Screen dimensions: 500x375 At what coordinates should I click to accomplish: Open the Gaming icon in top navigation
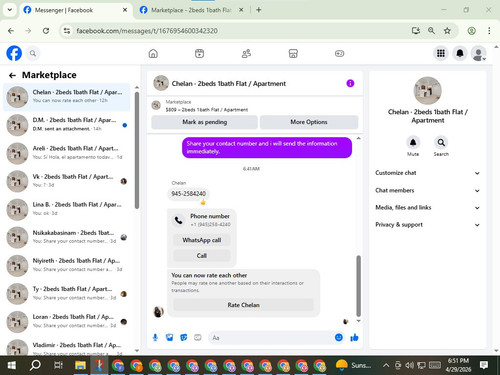tap(339, 53)
